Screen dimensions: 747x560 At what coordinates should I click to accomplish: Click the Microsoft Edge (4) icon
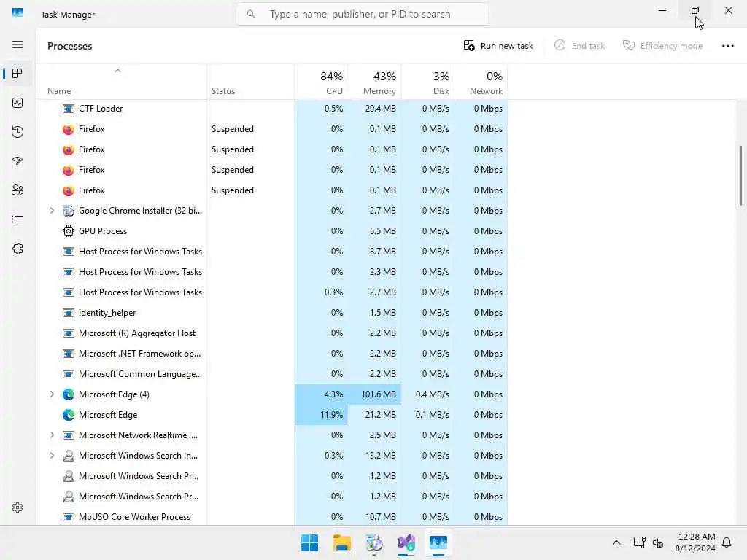tap(68, 394)
